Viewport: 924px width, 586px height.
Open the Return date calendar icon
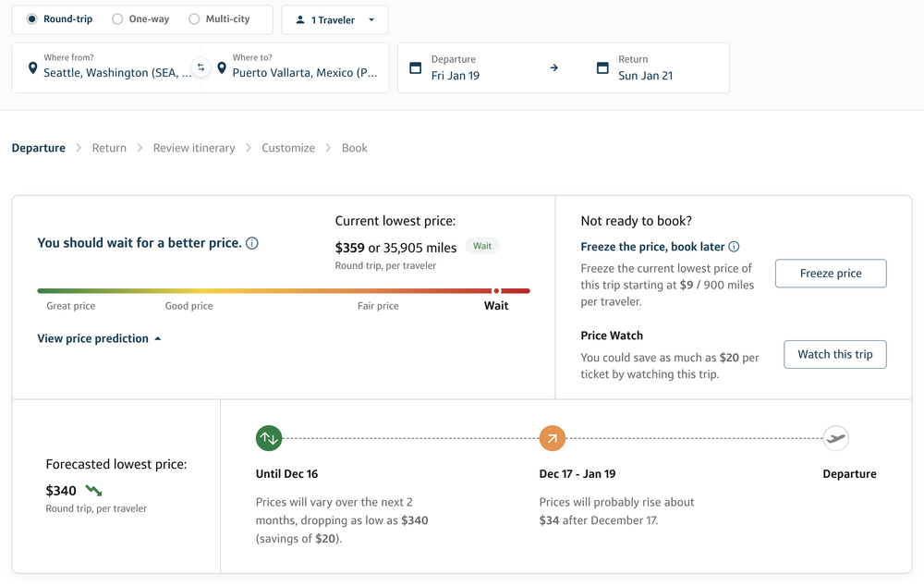(605, 67)
